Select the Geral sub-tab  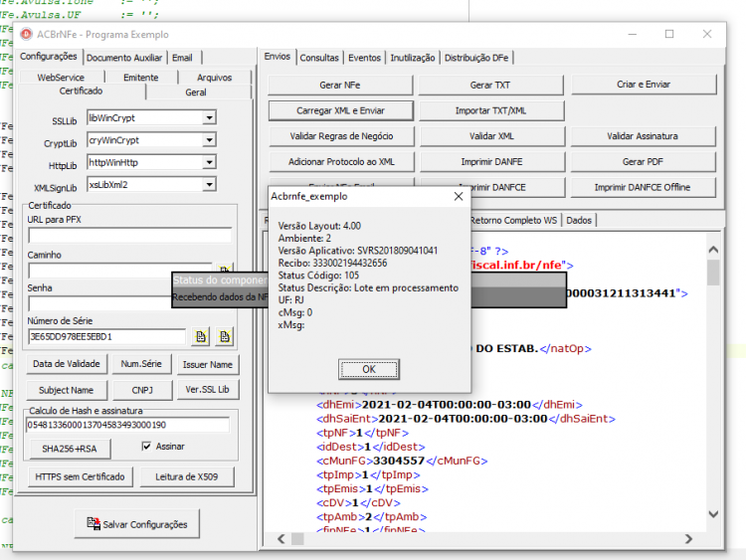pos(196,93)
